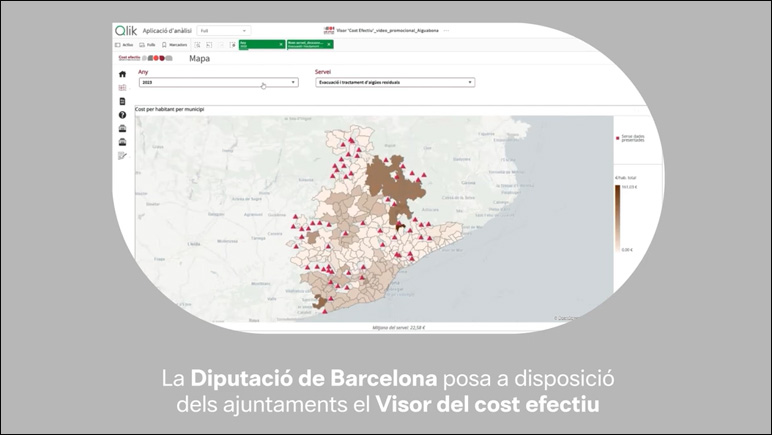This screenshot has width=772, height=435.
Task: Open the document icon in sidebar
Action: 122,101
